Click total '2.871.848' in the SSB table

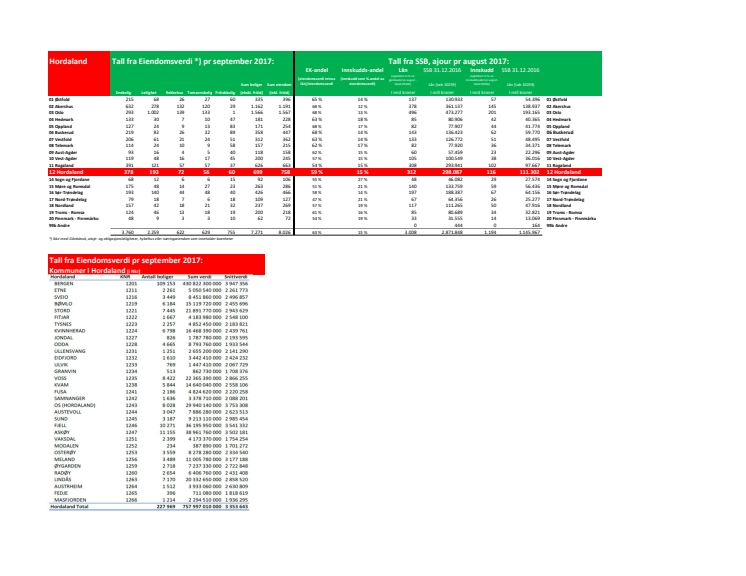(x=451, y=233)
